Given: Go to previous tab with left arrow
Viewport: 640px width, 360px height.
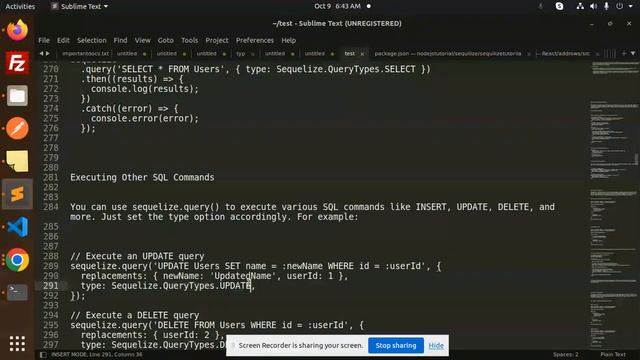Looking at the screenshot, I should tap(41, 53).
